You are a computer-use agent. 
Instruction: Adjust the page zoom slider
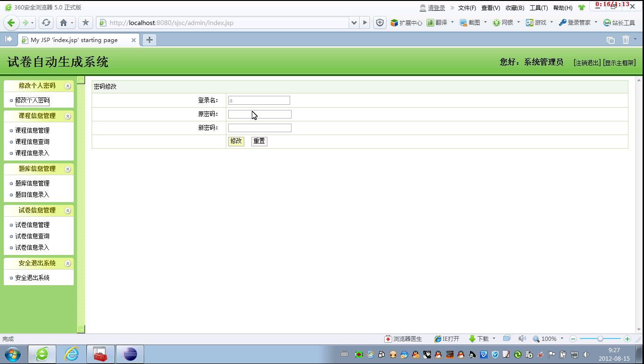(600, 339)
